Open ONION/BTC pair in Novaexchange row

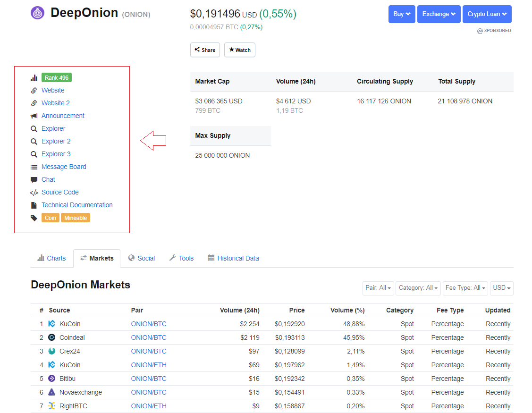tap(149, 392)
